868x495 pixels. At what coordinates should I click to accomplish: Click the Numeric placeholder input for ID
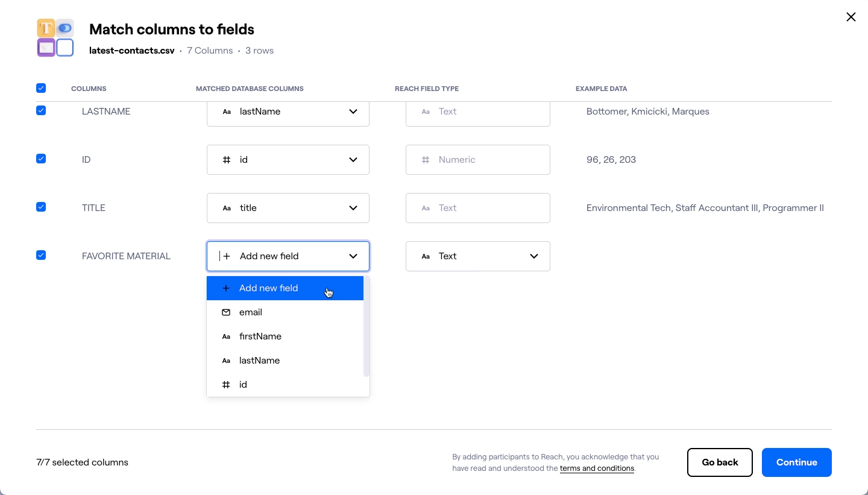click(x=478, y=160)
